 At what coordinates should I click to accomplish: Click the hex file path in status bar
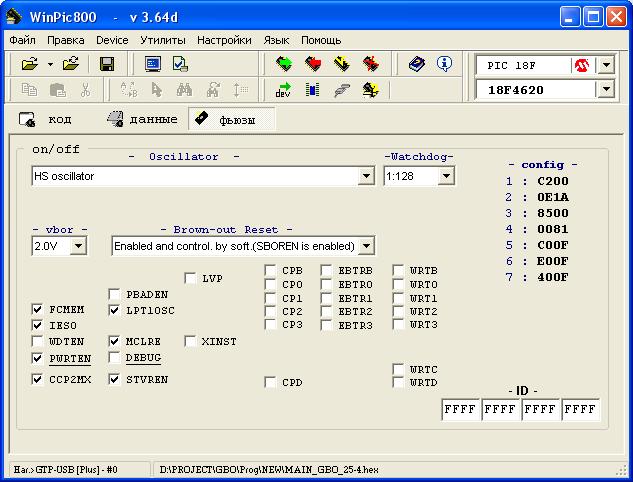(x=269, y=469)
